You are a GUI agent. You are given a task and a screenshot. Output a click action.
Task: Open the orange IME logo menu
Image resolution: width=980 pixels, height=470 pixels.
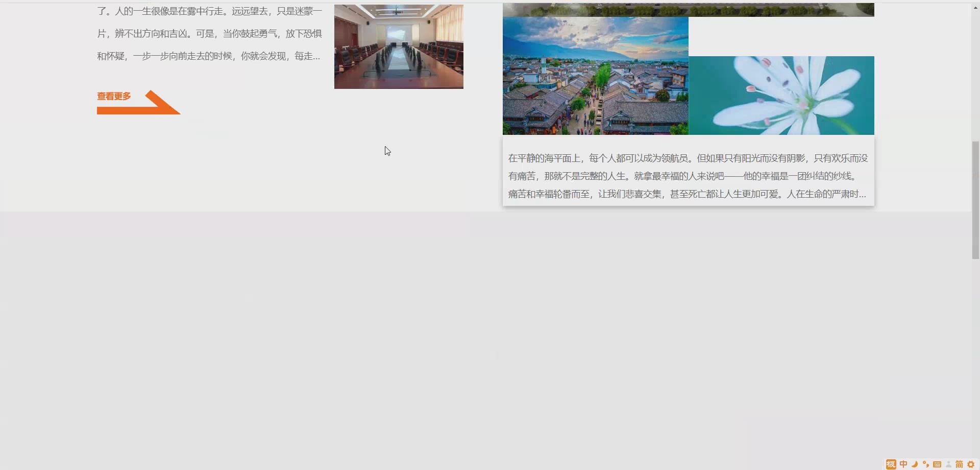click(x=891, y=464)
